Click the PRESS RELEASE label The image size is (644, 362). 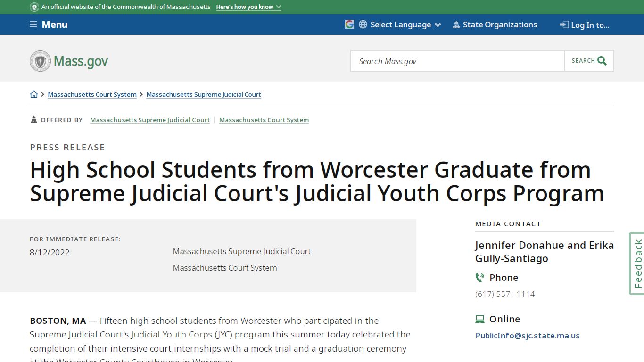(67, 147)
